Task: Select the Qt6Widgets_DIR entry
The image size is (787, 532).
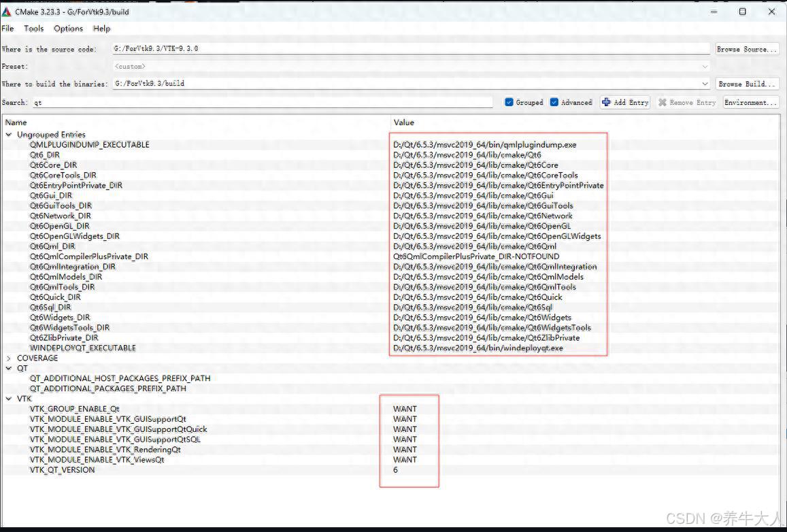Action: tap(60, 317)
